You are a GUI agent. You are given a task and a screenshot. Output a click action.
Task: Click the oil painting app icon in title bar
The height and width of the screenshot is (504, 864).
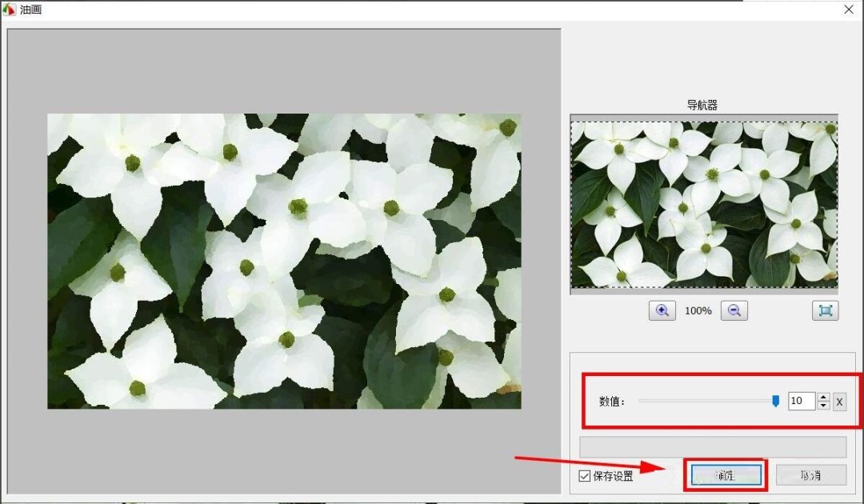9,10
